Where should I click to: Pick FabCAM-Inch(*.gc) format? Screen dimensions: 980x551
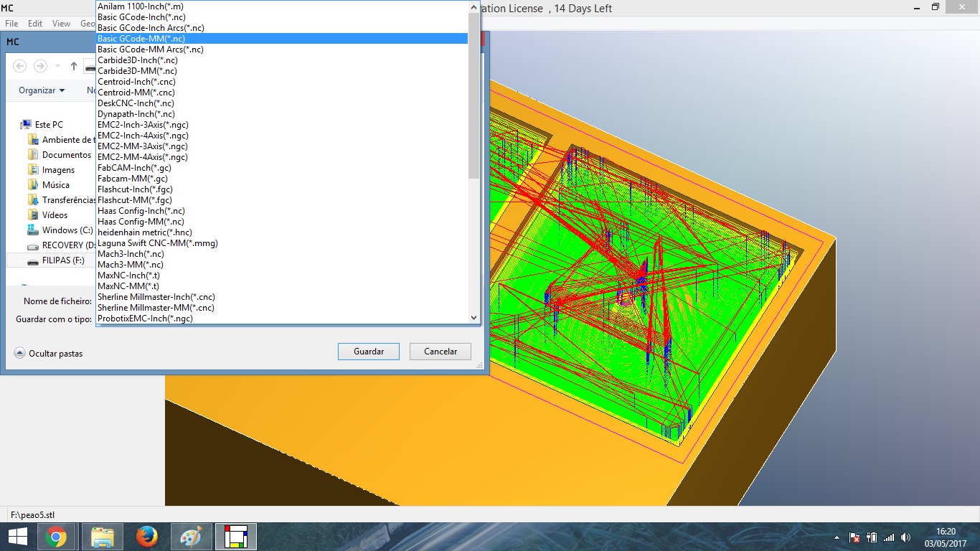tap(282, 168)
